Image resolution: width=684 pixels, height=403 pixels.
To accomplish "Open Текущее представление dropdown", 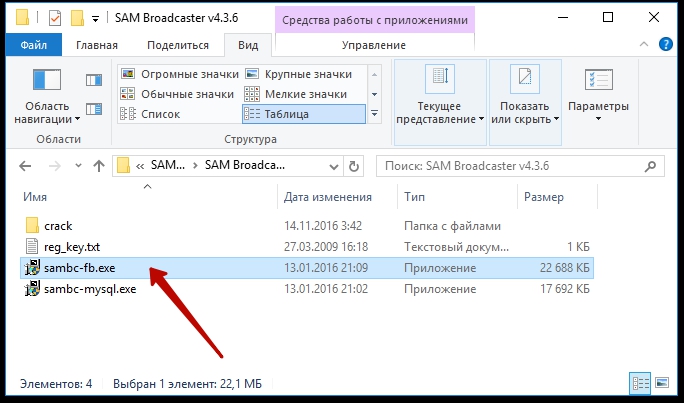I will 440,102.
